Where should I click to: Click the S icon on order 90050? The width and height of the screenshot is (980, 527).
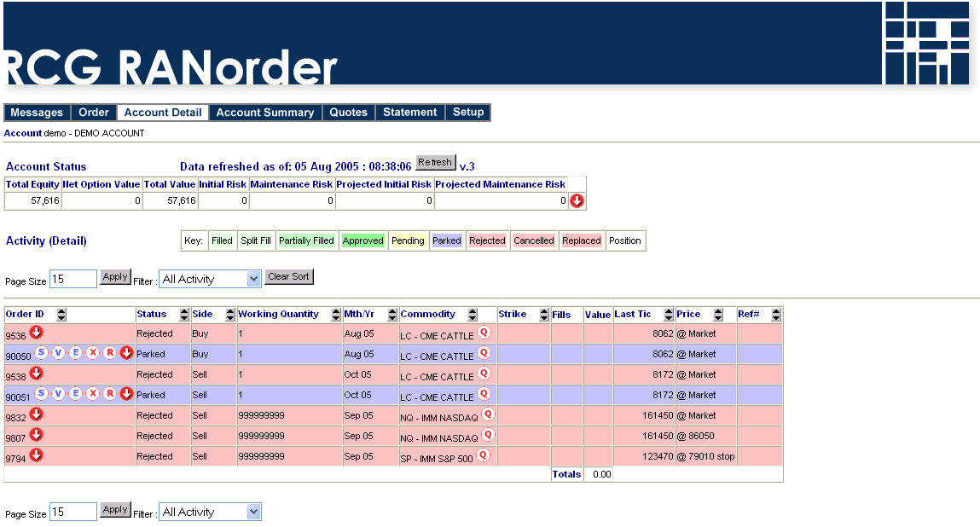coord(42,353)
